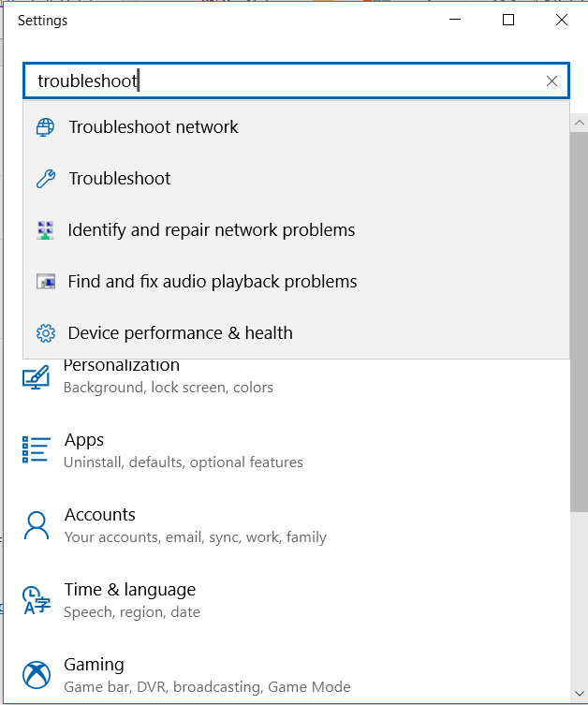The height and width of the screenshot is (705, 588).
Task: Go to Accounts settings
Action: tap(174, 525)
